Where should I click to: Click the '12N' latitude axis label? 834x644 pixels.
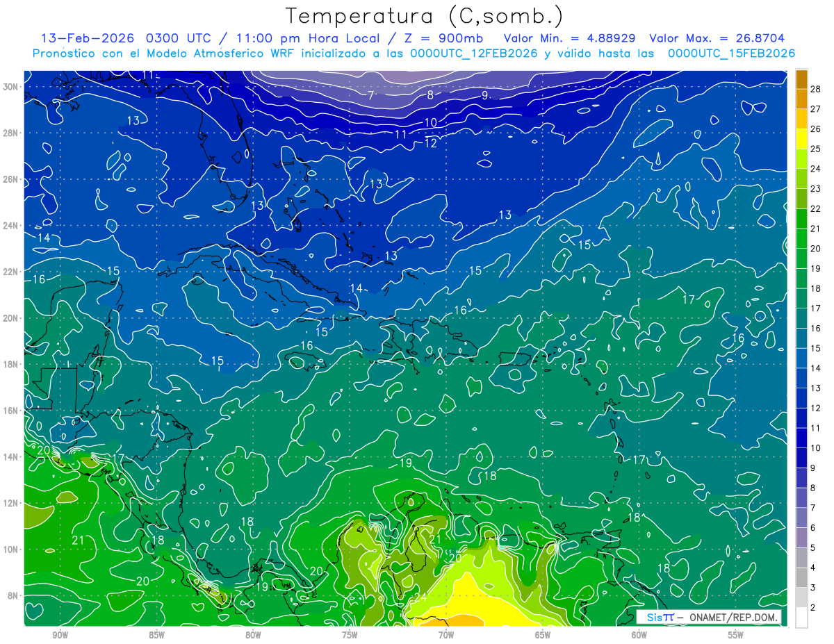(12, 503)
